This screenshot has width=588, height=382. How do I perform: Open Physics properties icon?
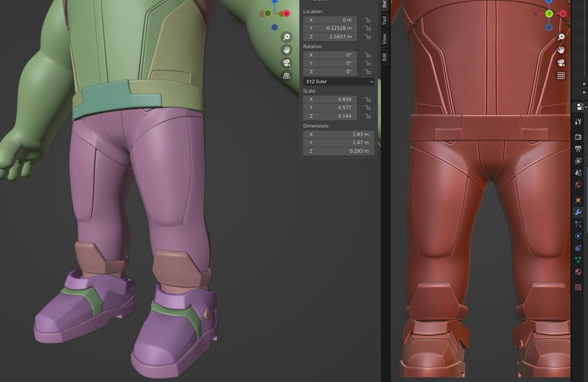pos(578,236)
